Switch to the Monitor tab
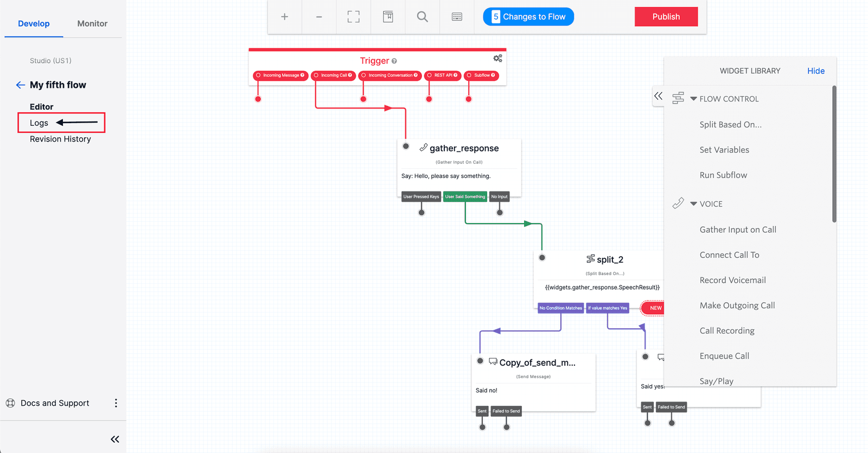 92,24
